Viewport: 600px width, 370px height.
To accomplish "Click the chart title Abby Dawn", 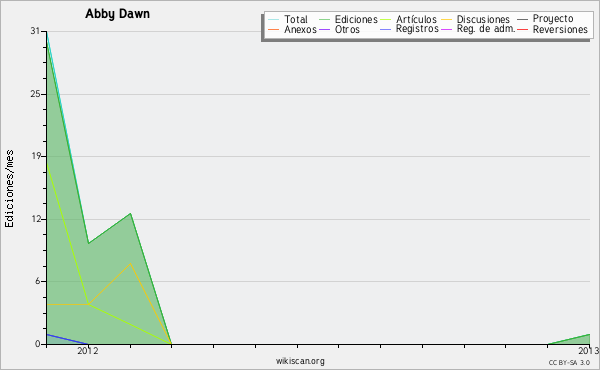I will (117, 14).
